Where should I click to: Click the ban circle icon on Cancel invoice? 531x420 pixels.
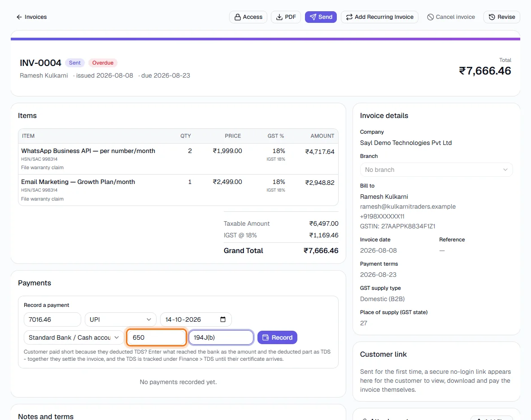pos(431,17)
